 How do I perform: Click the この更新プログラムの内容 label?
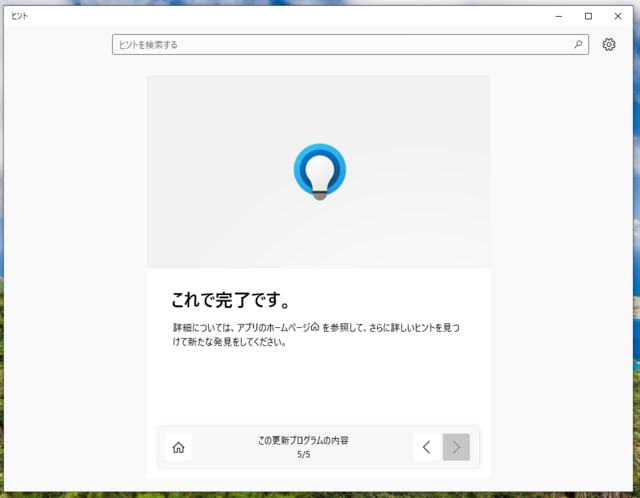(303, 440)
